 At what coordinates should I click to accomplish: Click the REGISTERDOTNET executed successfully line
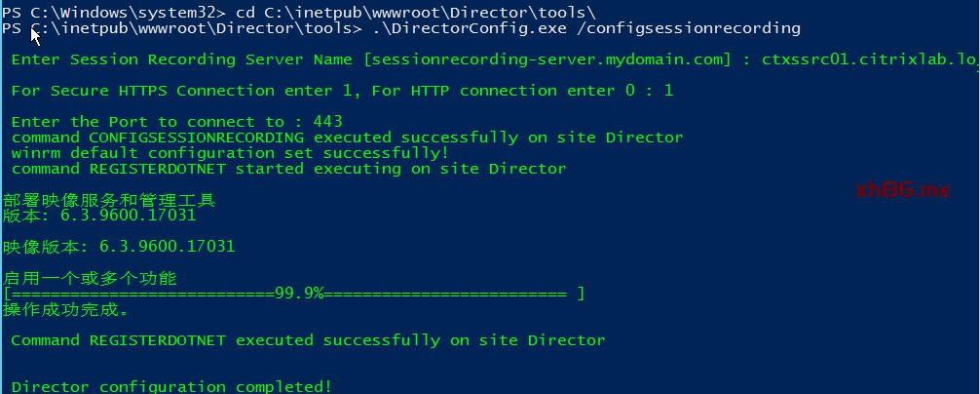click(x=308, y=340)
